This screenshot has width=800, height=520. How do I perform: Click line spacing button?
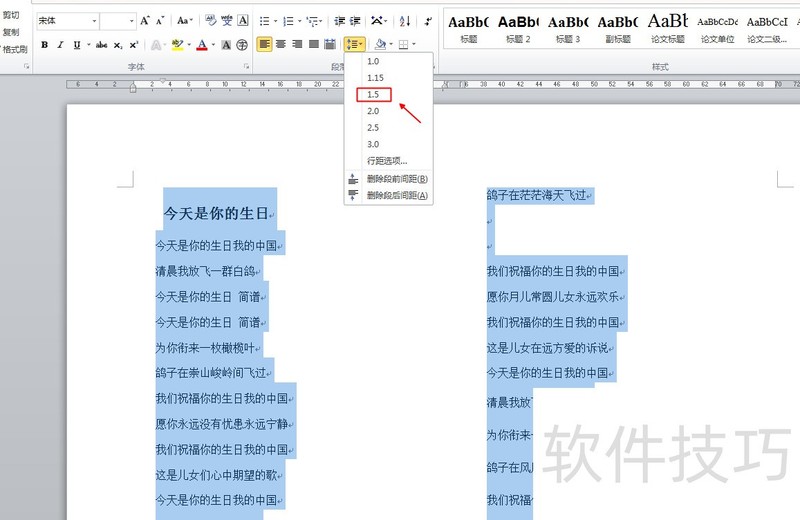coord(355,44)
